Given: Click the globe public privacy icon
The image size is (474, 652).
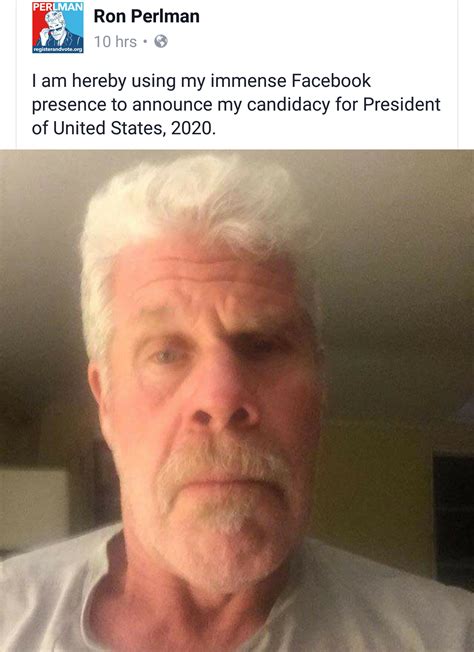Looking at the screenshot, I should [x=161, y=42].
